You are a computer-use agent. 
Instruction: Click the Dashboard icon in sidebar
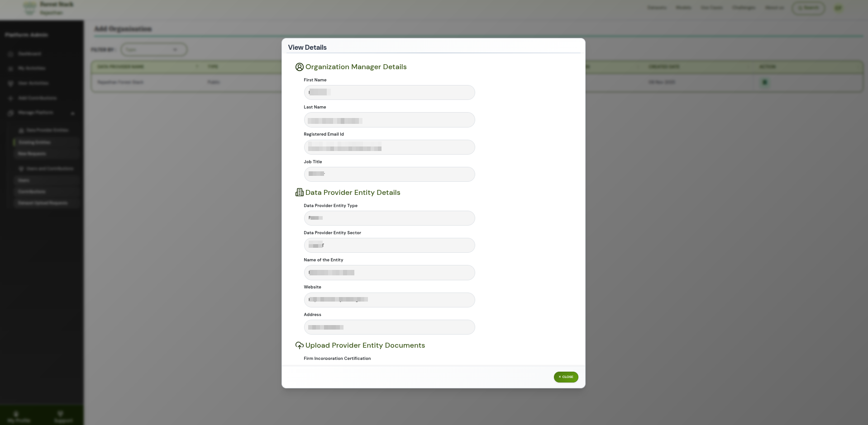11,54
